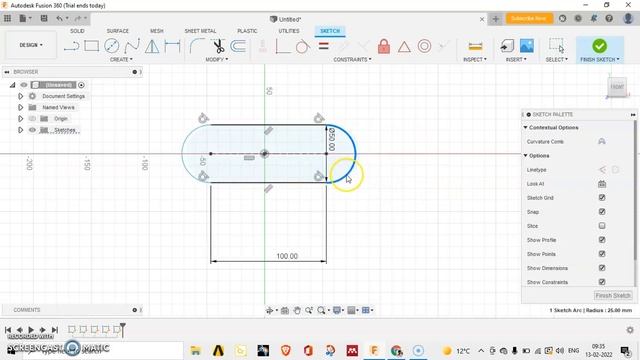Select the Mirror tool icon
Screen dimensions: 640x360
152,46
